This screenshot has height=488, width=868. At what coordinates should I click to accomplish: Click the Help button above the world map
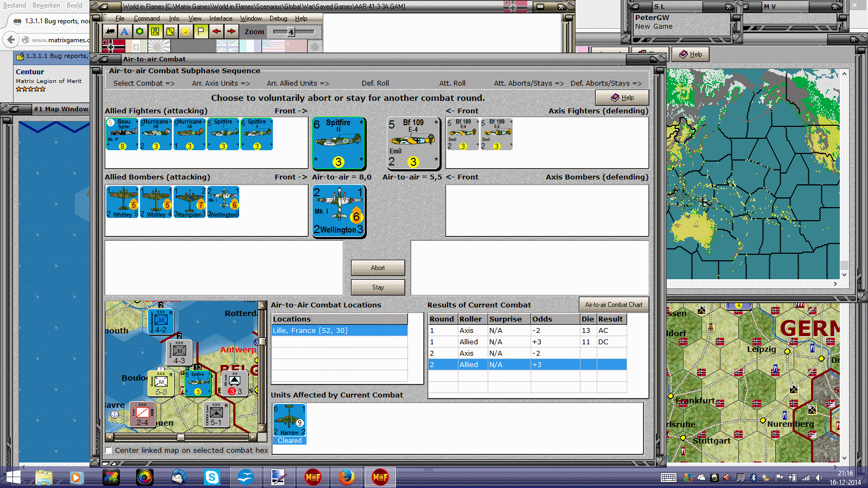pos(691,54)
